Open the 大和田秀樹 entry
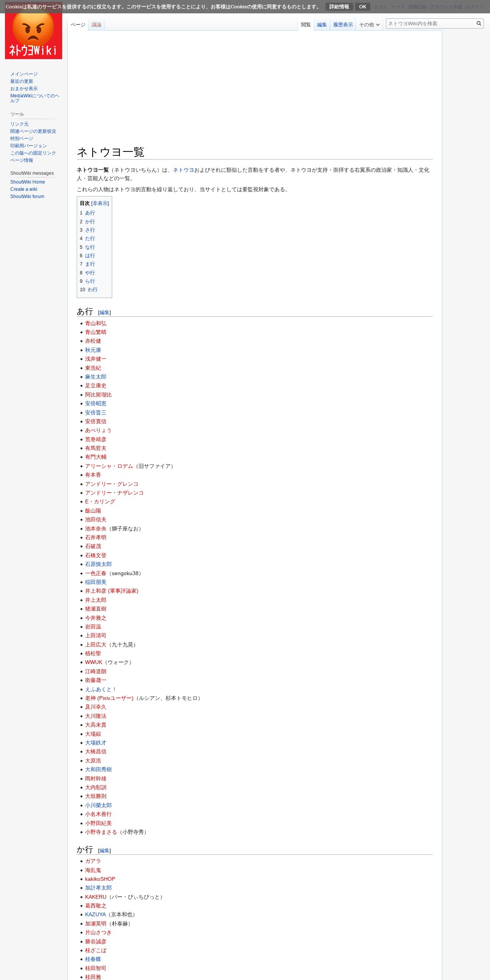Viewport: 490px width, 980px height. 98,769
